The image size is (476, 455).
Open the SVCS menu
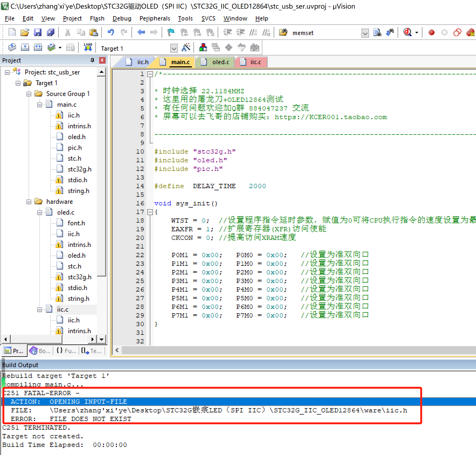tap(208, 18)
